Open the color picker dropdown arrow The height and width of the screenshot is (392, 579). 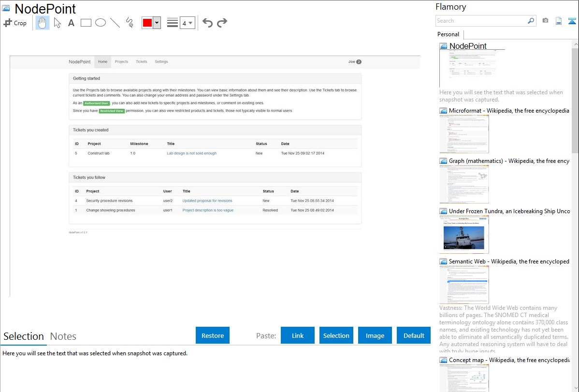[x=157, y=23]
